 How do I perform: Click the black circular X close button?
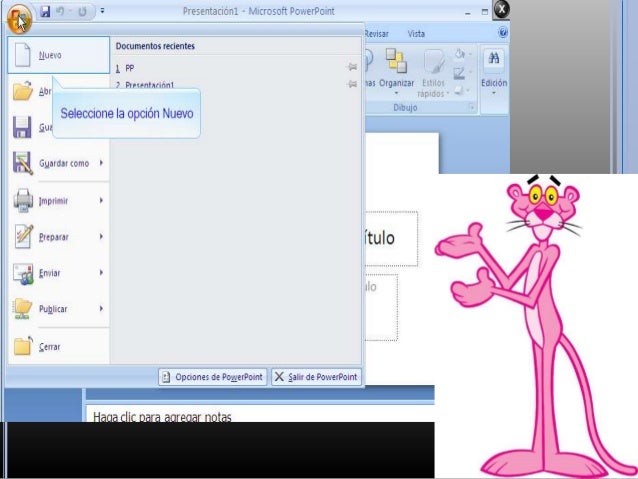coord(501,10)
